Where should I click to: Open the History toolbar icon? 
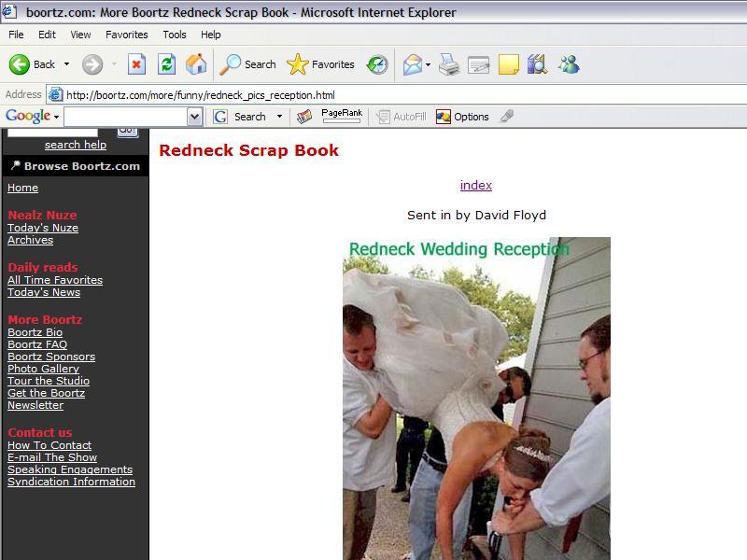377,64
